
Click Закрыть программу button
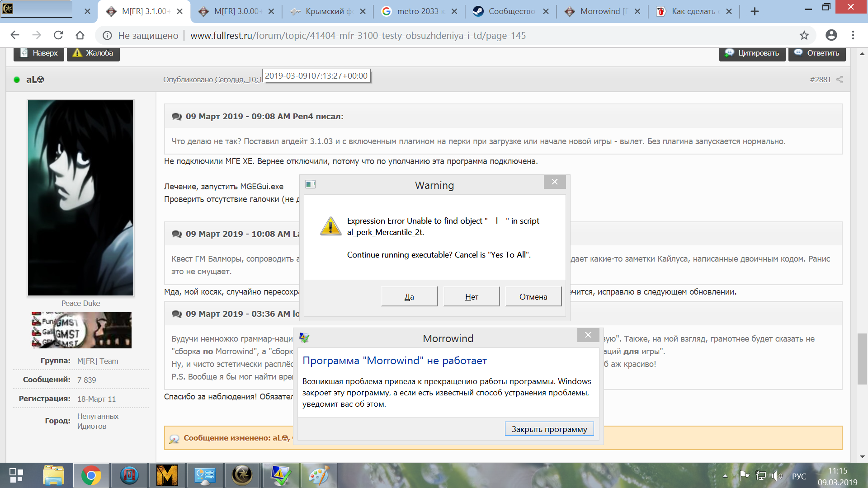point(549,429)
